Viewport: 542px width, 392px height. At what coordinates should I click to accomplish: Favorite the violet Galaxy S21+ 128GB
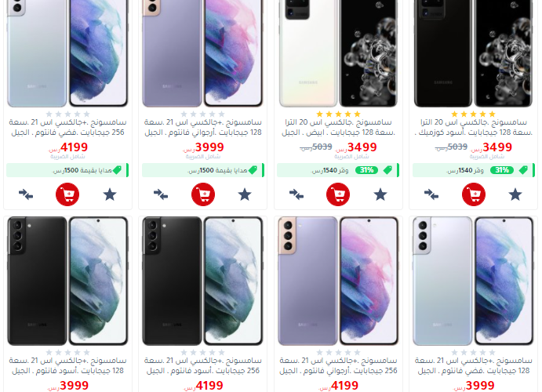pyautogui.click(x=245, y=194)
